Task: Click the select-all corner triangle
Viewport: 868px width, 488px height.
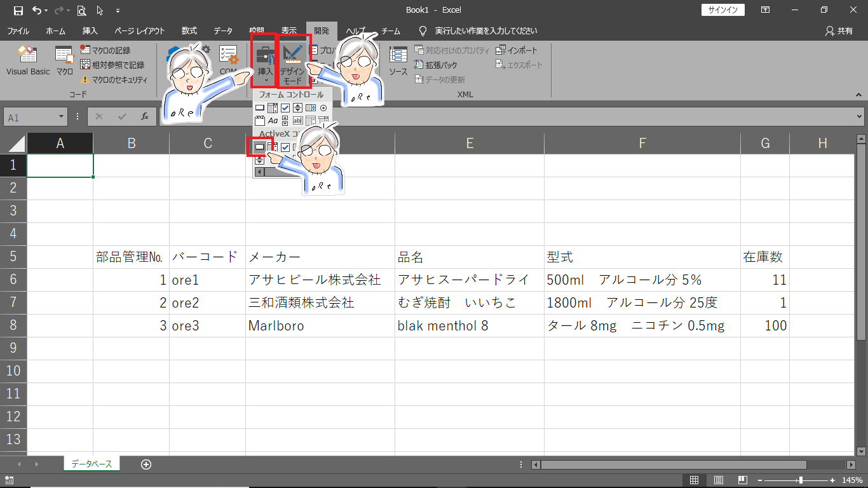Action: point(17,144)
